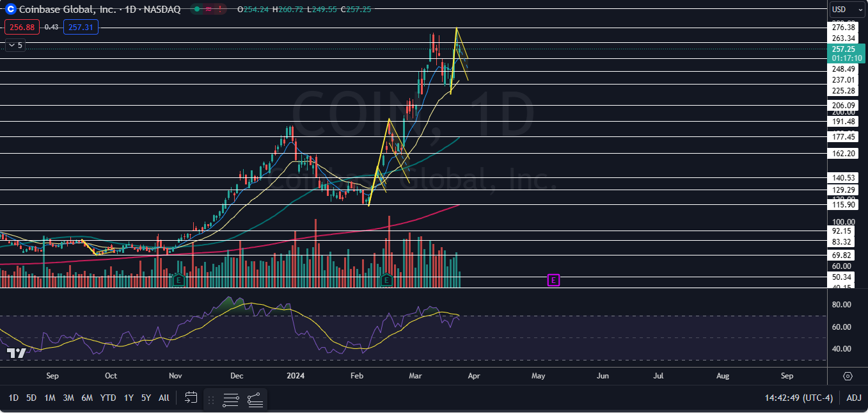The height and width of the screenshot is (413, 868).
Task: Click the 129.29 price level label
Action: click(844, 190)
